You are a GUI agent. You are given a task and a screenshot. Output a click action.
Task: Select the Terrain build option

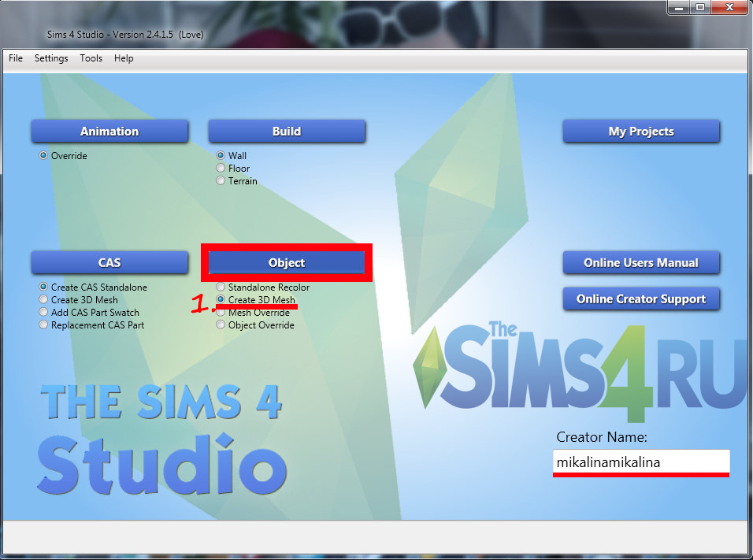coord(221,181)
